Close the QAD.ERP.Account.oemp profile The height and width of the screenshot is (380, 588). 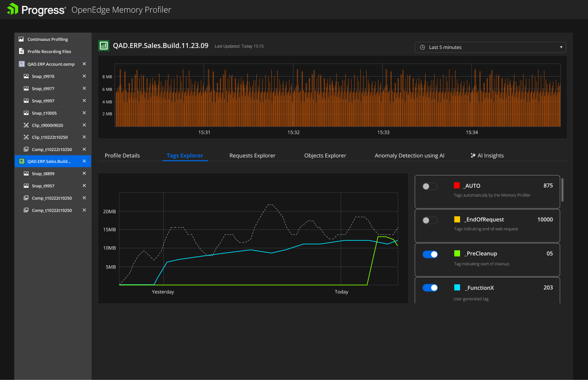click(x=84, y=64)
